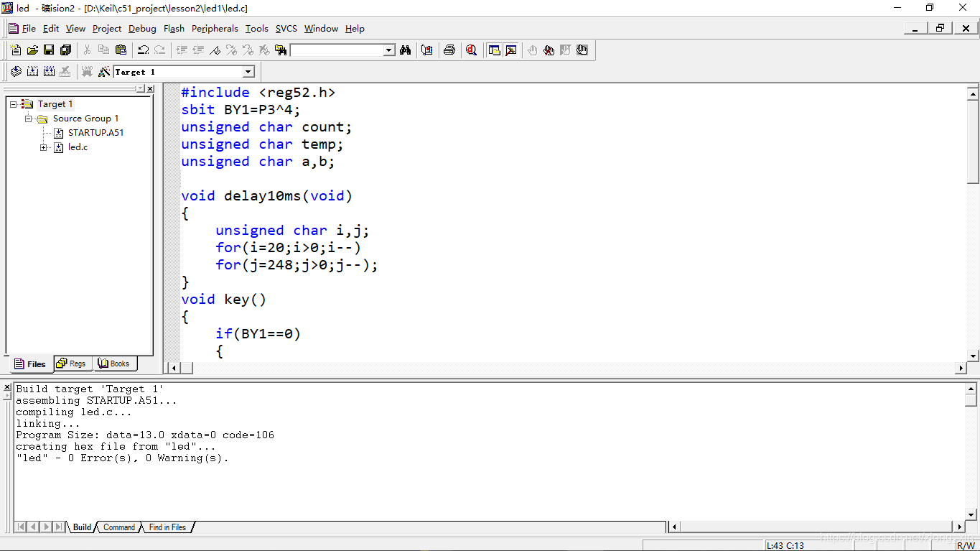Select STARTUP.A51 in the project tree
The height and width of the screenshot is (551, 980).
(95, 133)
